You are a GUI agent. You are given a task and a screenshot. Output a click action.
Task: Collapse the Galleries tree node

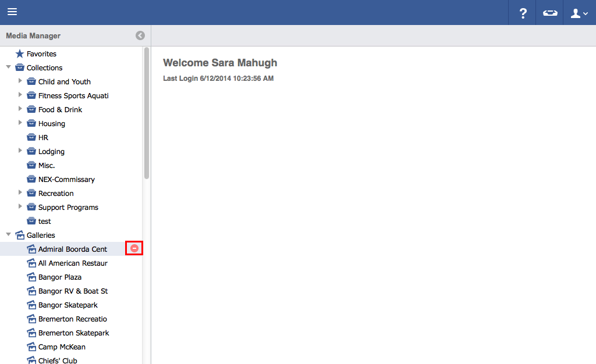pos(8,234)
